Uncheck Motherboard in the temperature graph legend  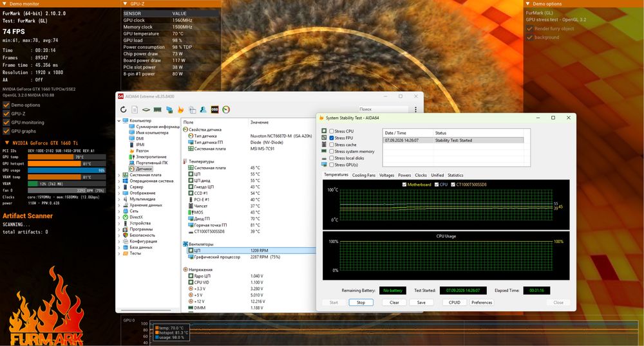pos(404,185)
